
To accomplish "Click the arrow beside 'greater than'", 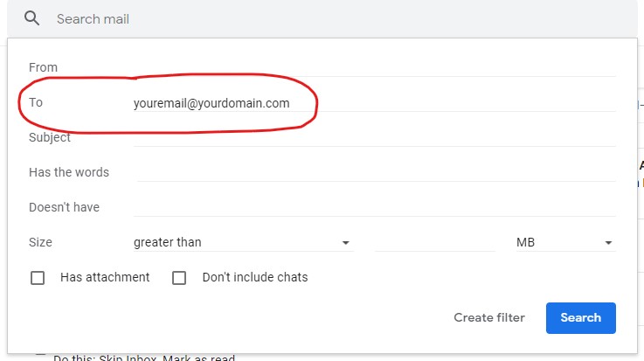I will coord(346,243).
